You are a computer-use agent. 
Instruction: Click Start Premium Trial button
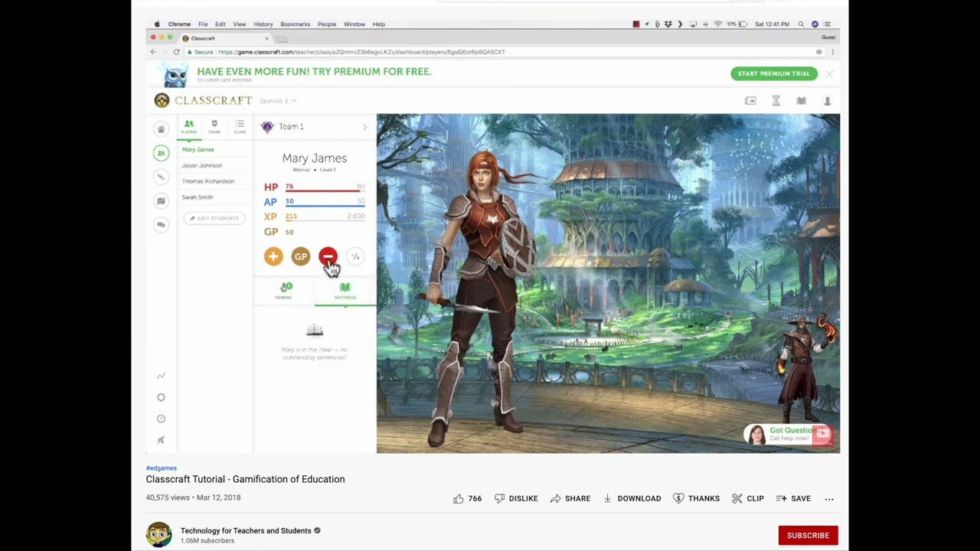point(774,73)
